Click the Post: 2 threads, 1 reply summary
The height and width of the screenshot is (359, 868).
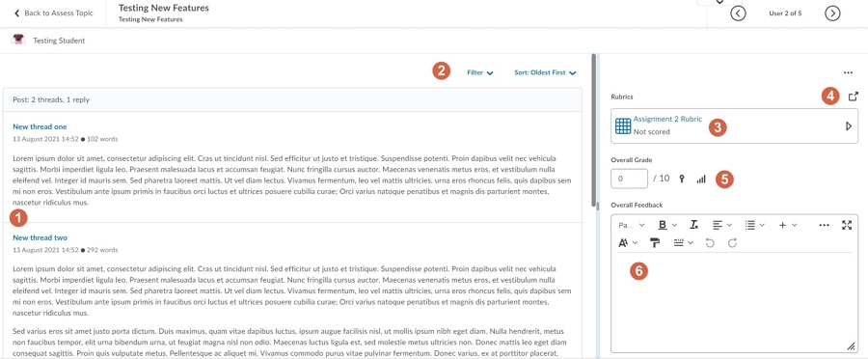pyautogui.click(x=51, y=100)
